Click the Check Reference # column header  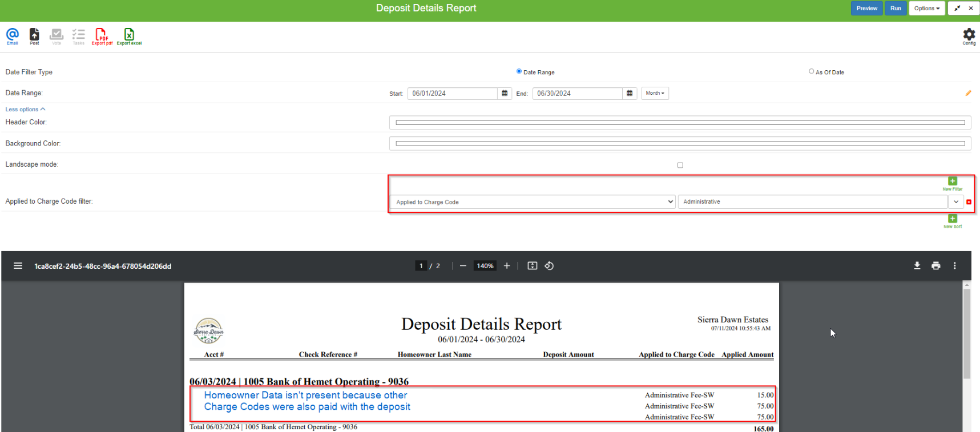(328, 354)
